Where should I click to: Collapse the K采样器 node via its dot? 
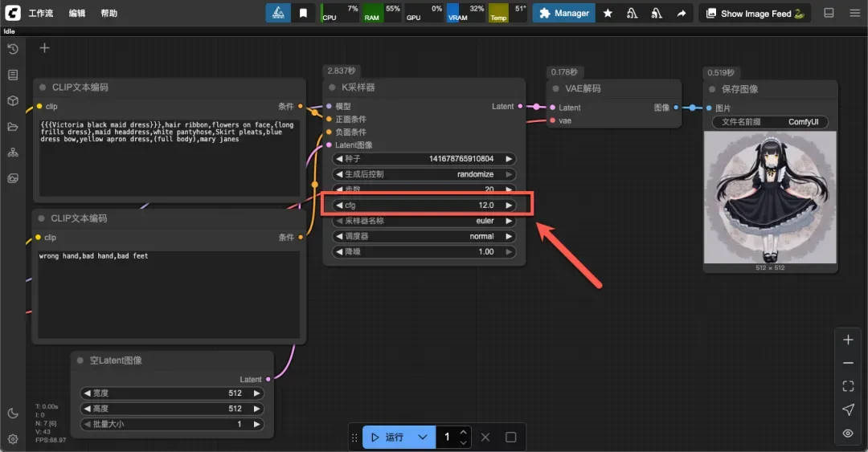[332, 88]
